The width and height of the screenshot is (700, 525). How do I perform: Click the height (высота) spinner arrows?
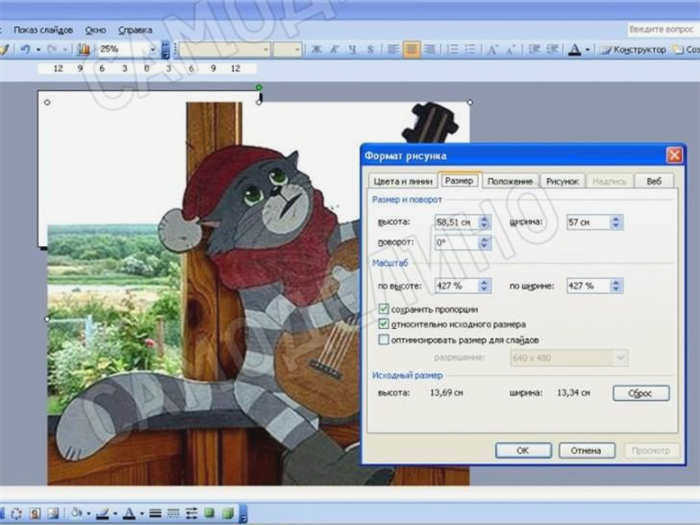pyautogui.click(x=485, y=222)
